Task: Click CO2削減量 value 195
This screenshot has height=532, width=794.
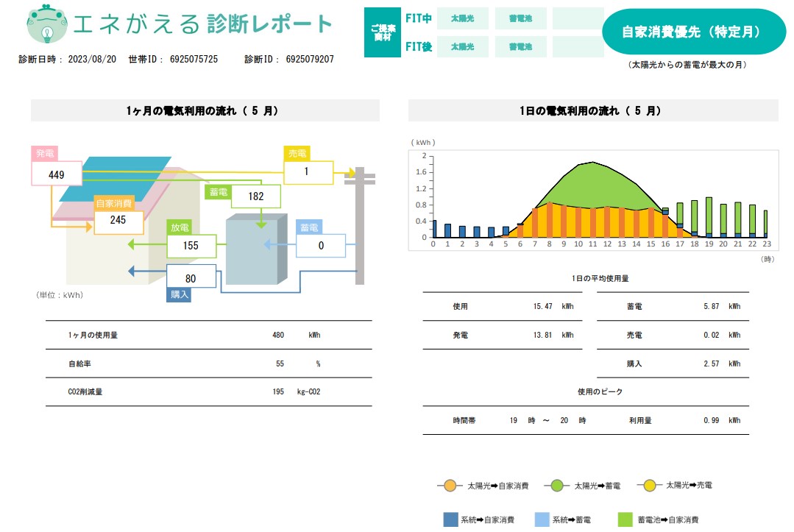Action: tap(278, 391)
